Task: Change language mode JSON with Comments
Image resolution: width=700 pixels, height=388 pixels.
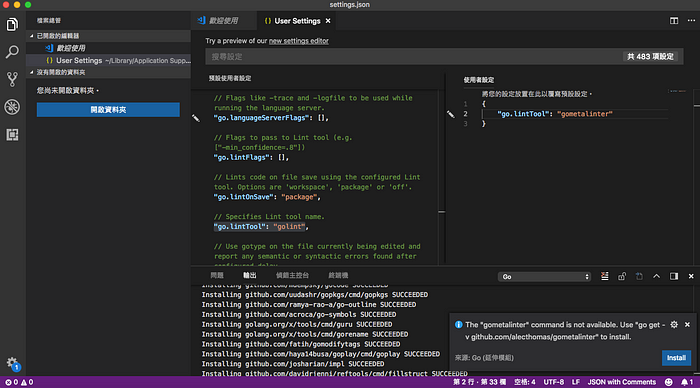Action: point(621,382)
